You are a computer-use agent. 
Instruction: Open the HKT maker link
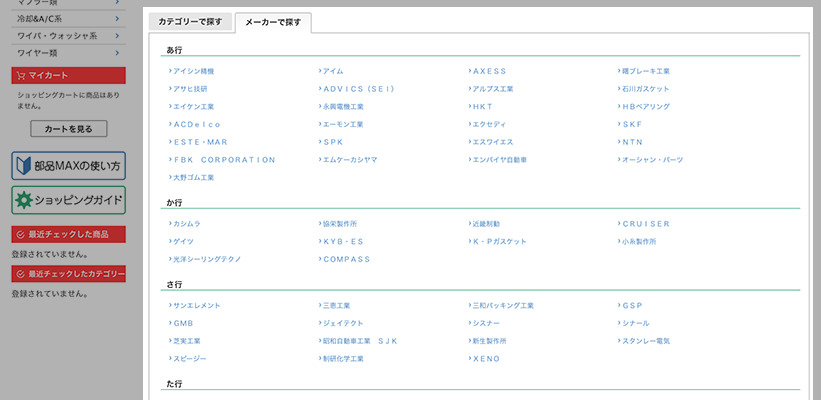pyautogui.click(x=481, y=107)
